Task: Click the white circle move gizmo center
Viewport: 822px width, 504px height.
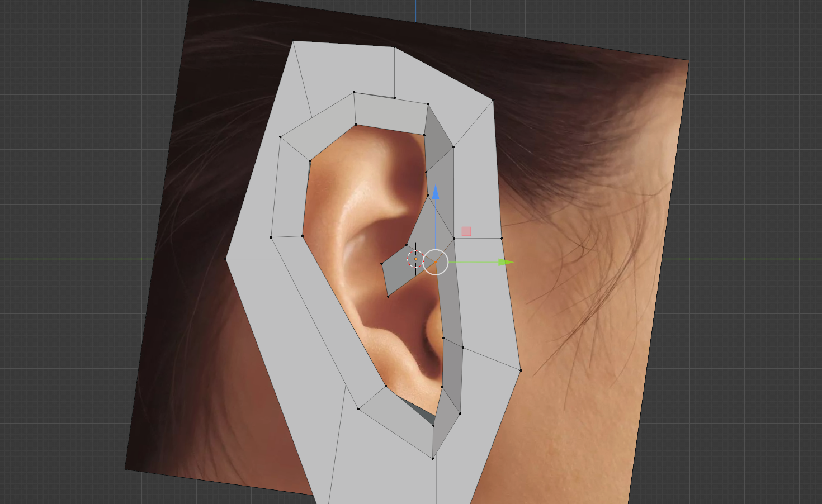Action: (x=436, y=262)
